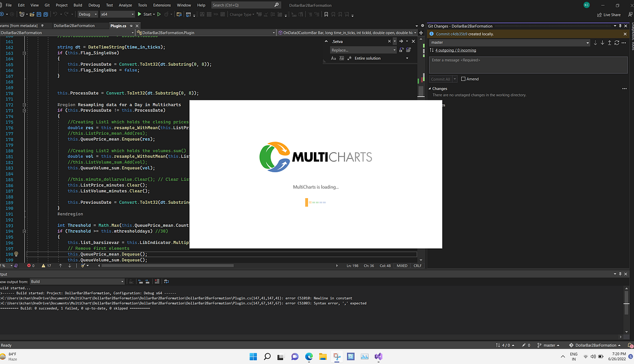Enable Use Regular Expressions in Find
This screenshot has width=634, height=364.
(x=350, y=58)
